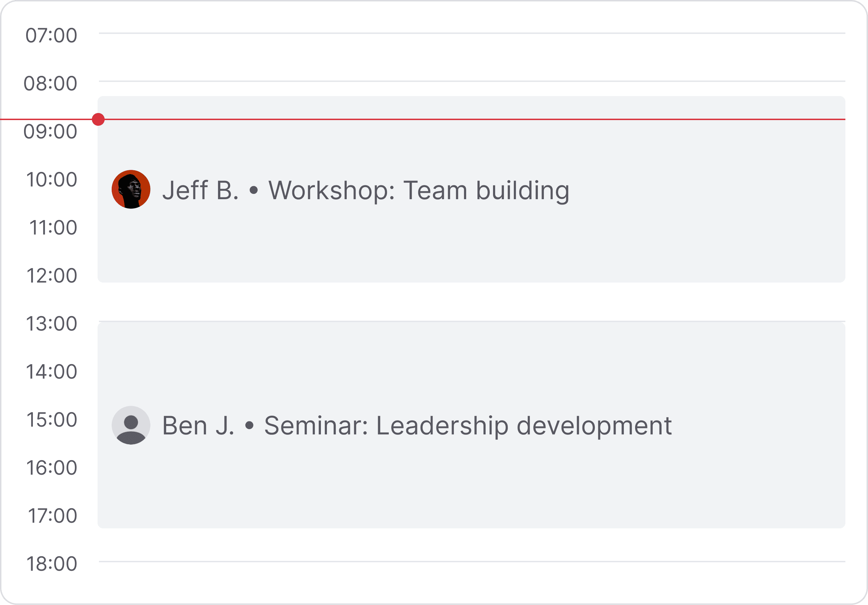The height and width of the screenshot is (605, 868).
Task: Click the red current-time indicator dot
Action: point(99,120)
